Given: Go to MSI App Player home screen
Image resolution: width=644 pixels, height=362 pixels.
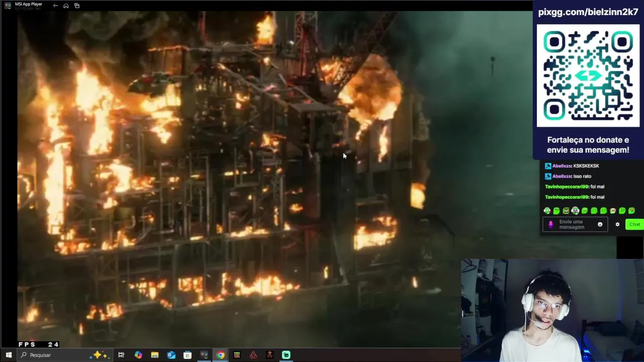Looking at the screenshot, I should (x=66, y=6).
